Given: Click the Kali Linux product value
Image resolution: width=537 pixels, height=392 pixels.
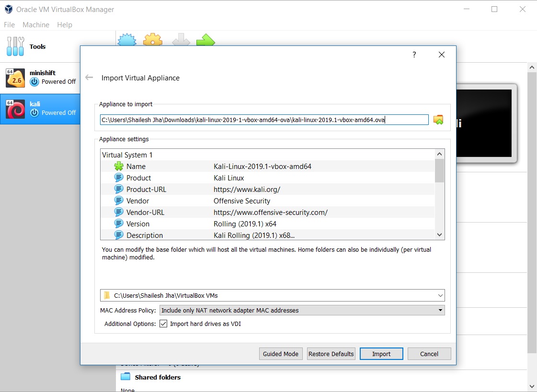Looking at the screenshot, I should coord(229,178).
